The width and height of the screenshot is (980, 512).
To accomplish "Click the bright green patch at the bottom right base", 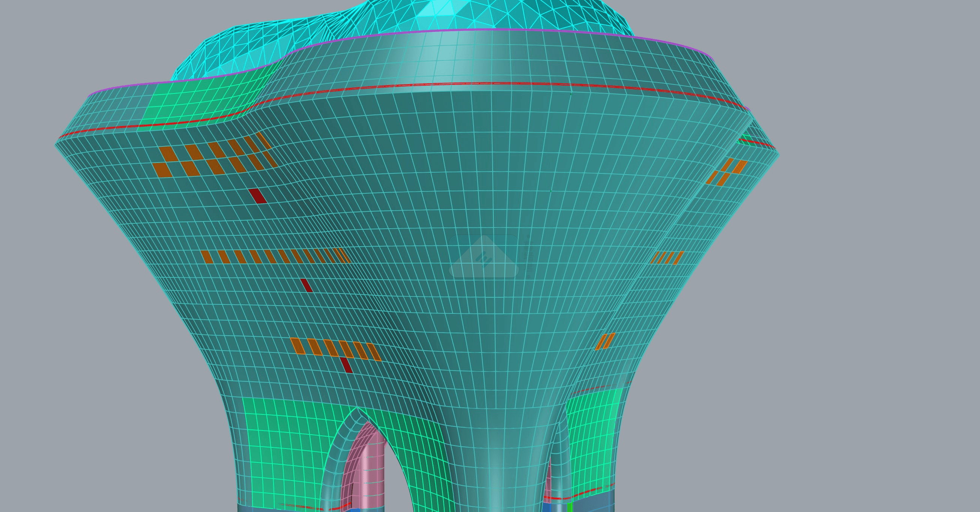I will 570,508.
